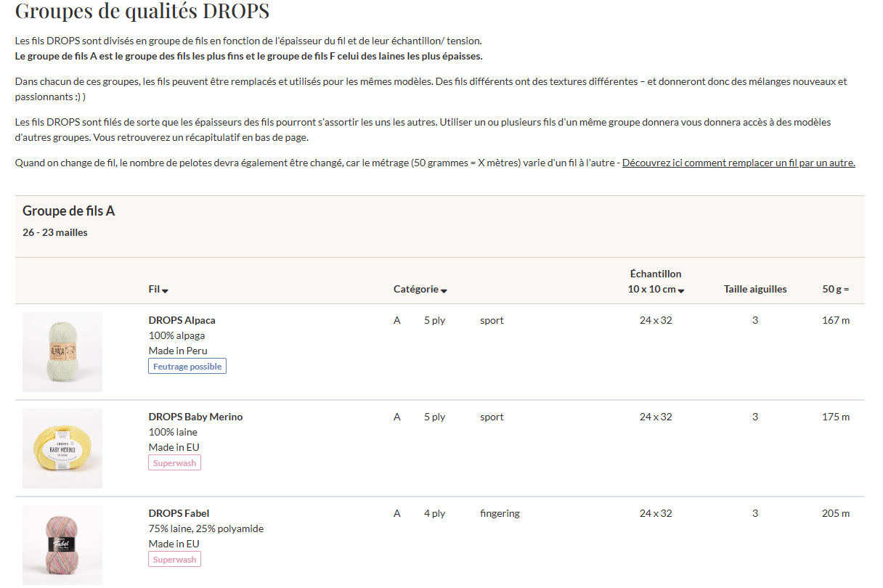
Task: Select the 175 m value for Baby Merino
Action: (836, 417)
